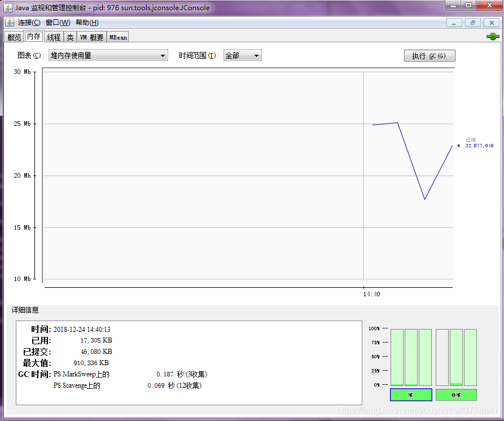Close the inner connection frame
504x421 pixels.
491,23
